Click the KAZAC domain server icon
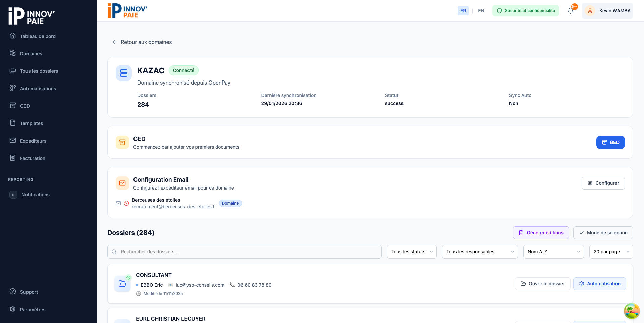The width and height of the screenshot is (644, 323). (x=124, y=73)
